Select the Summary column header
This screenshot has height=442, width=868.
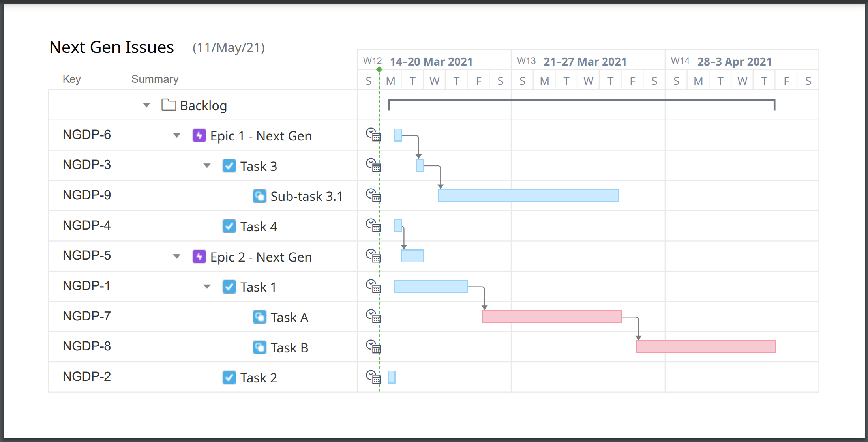point(155,79)
